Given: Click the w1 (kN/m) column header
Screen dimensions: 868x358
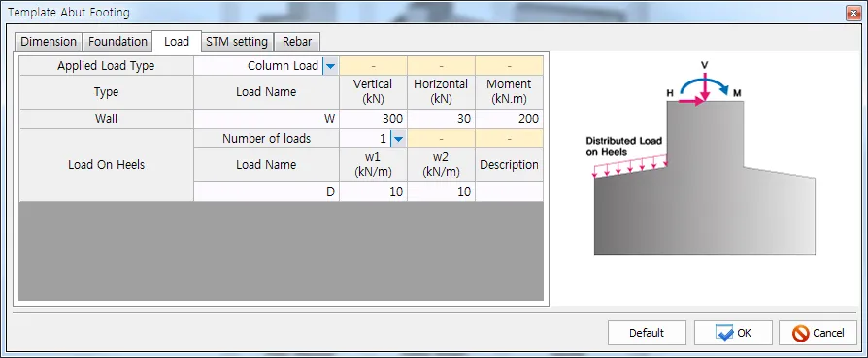Looking at the screenshot, I should point(373,165).
